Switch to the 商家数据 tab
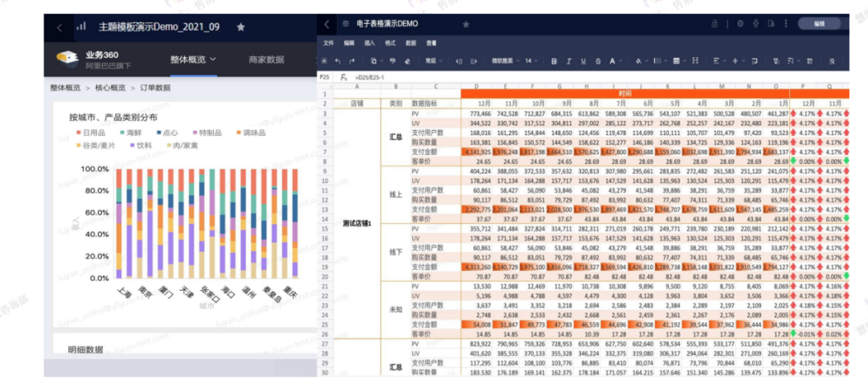Viewport: 868px width, 392px height. point(266,59)
